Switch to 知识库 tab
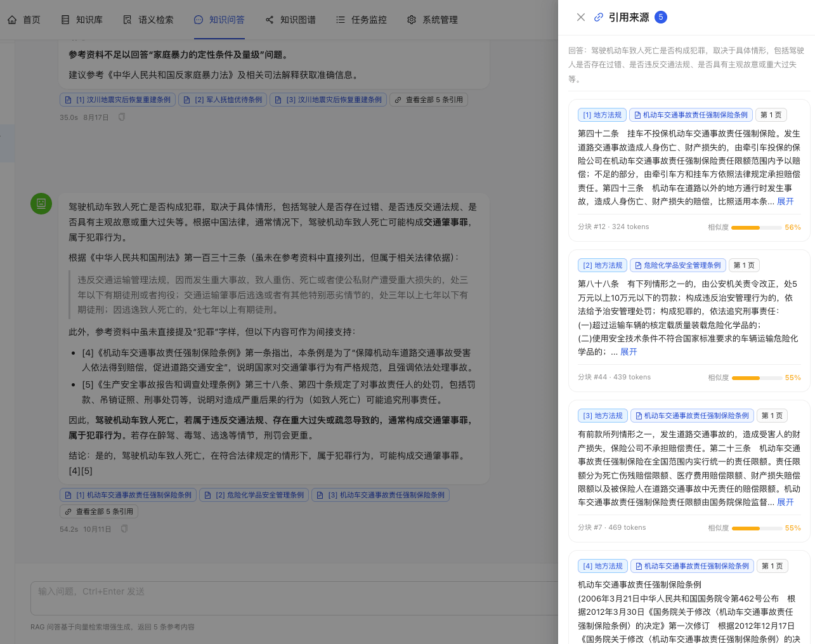The width and height of the screenshot is (815, 644). [x=82, y=20]
